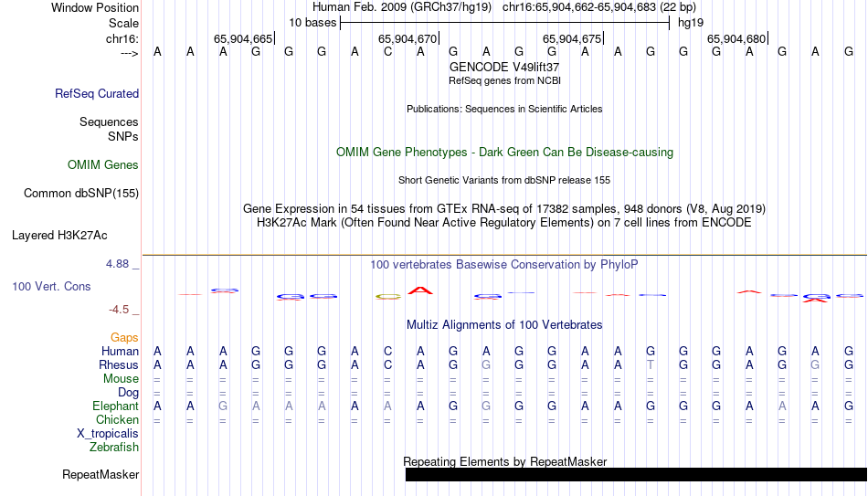Select the Rhesus alignment row label
Viewport: 868px width, 496px height.
click(x=119, y=364)
